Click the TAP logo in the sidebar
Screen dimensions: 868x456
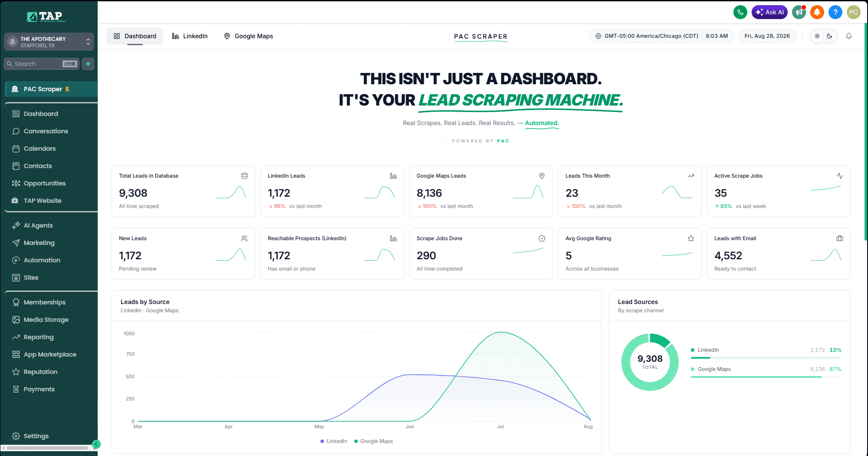pyautogui.click(x=46, y=17)
